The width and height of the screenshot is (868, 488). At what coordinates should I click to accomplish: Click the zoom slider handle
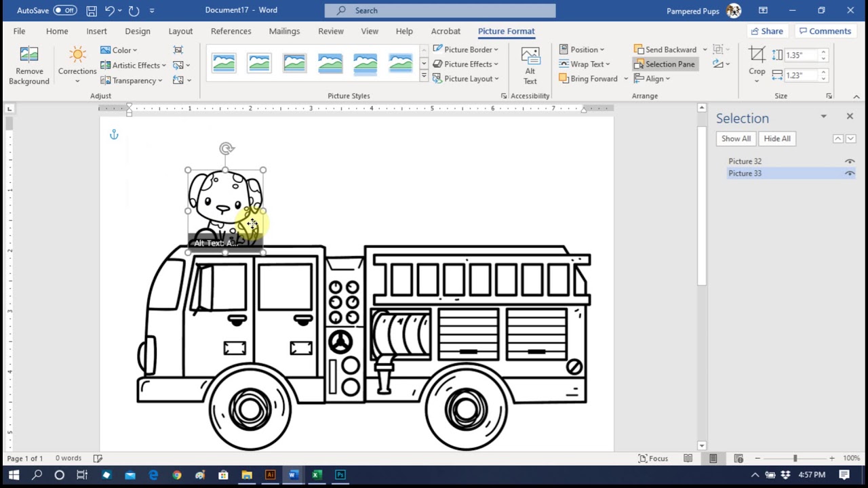795,458
